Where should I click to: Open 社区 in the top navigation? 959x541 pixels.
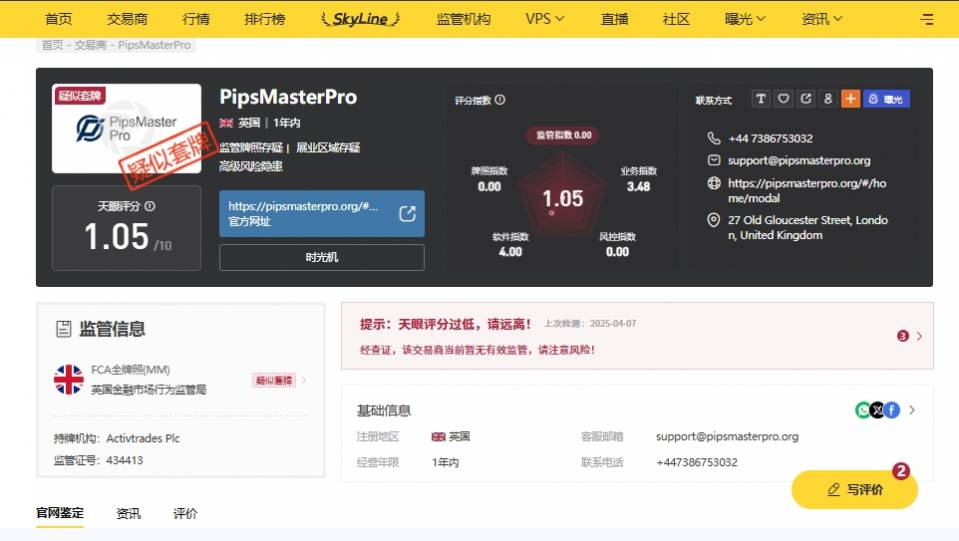point(676,19)
